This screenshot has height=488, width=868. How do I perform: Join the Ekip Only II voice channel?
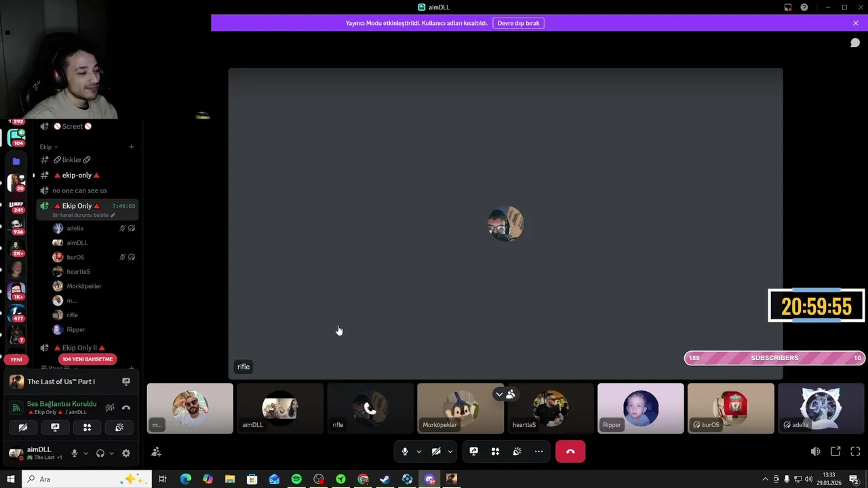pyautogui.click(x=87, y=348)
